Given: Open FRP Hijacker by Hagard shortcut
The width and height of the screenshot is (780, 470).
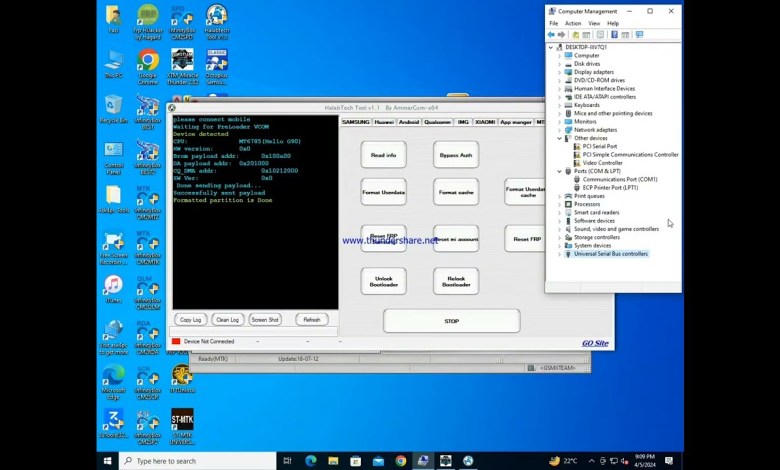Looking at the screenshot, I should coord(148,16).
